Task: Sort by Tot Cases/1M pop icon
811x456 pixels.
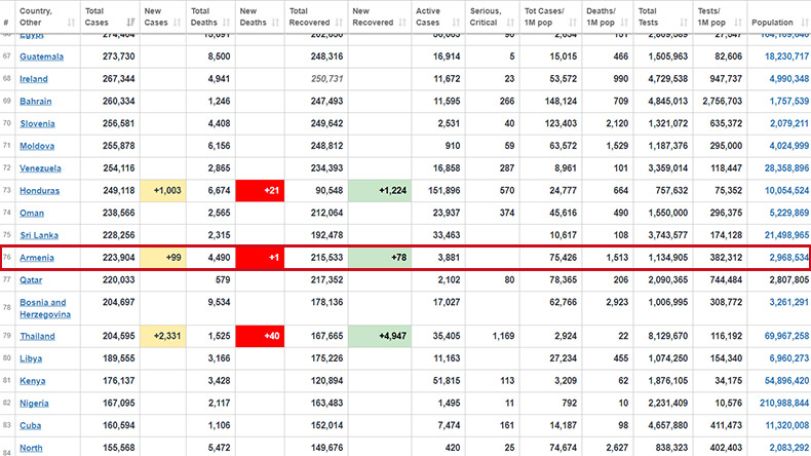Action: [573, 22]
